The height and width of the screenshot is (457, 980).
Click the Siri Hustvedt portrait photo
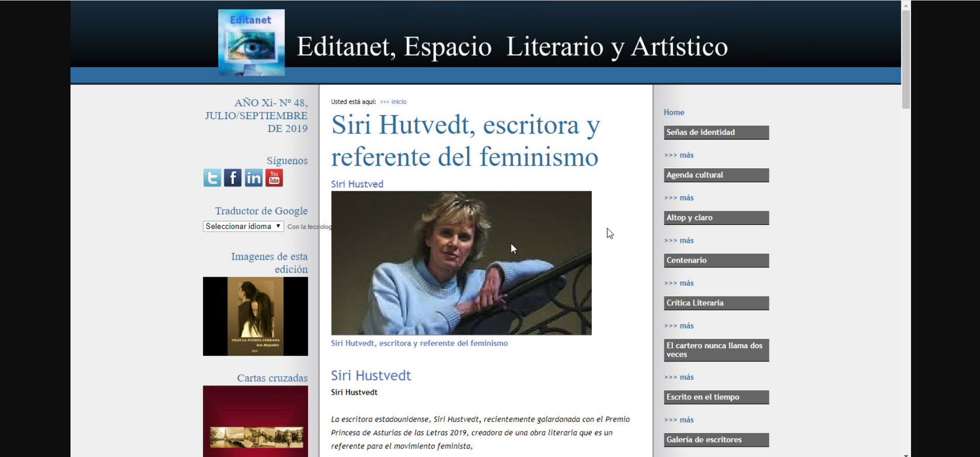pos(461,263)
